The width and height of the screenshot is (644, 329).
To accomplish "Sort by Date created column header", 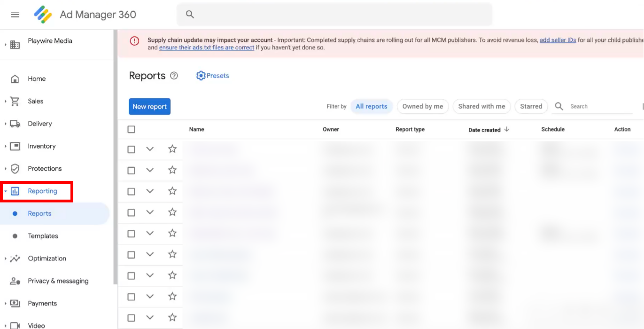I will pos(484,130).
